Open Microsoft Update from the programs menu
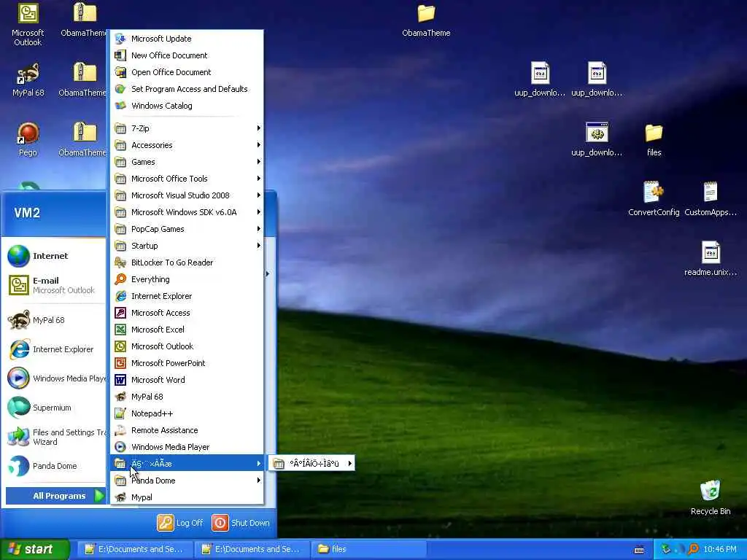The height and width of the screenshot is (560, 747). click(187, 39)
